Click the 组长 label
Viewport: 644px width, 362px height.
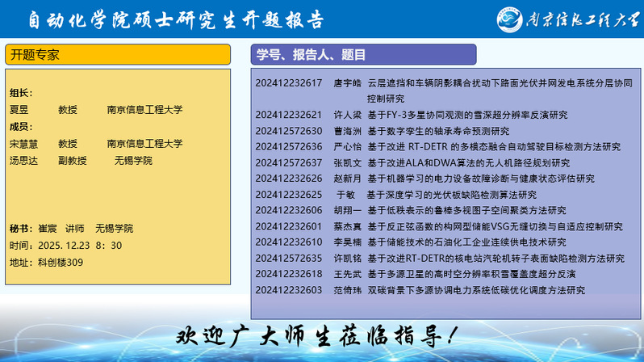click(x=21, y=93)
